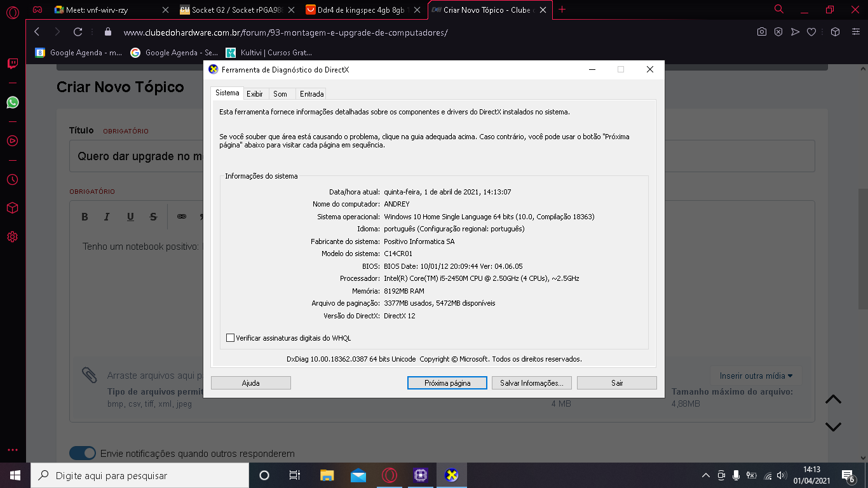868x488 pixels.
Task: Open the volume speaker tray icon
Action: coord(782,475)
